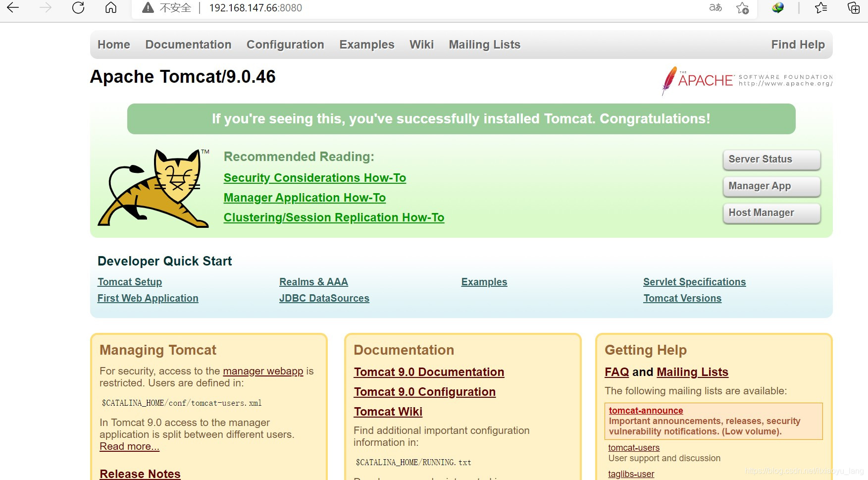Open the FAQ link under Getting Help

(617, 372)
